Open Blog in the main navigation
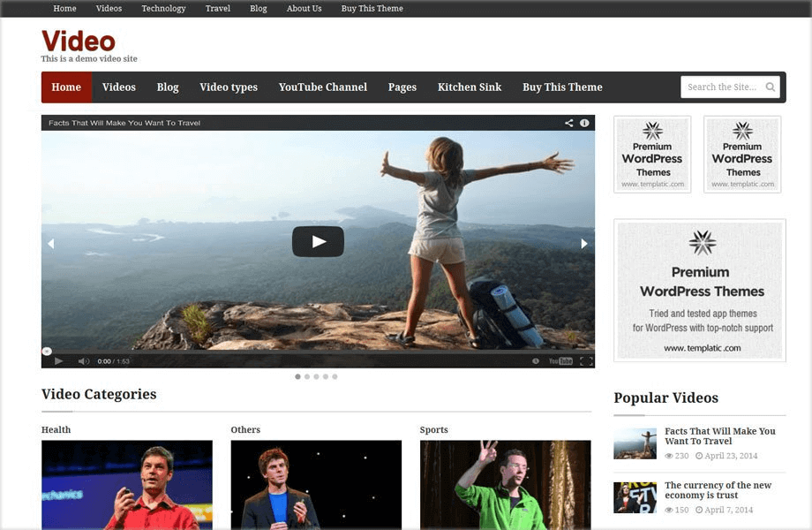The image size is (812, 530). 168,87
